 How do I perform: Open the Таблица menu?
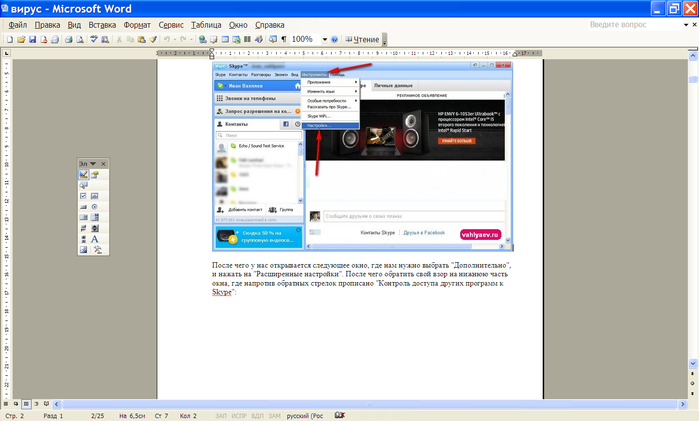[206, 25]
